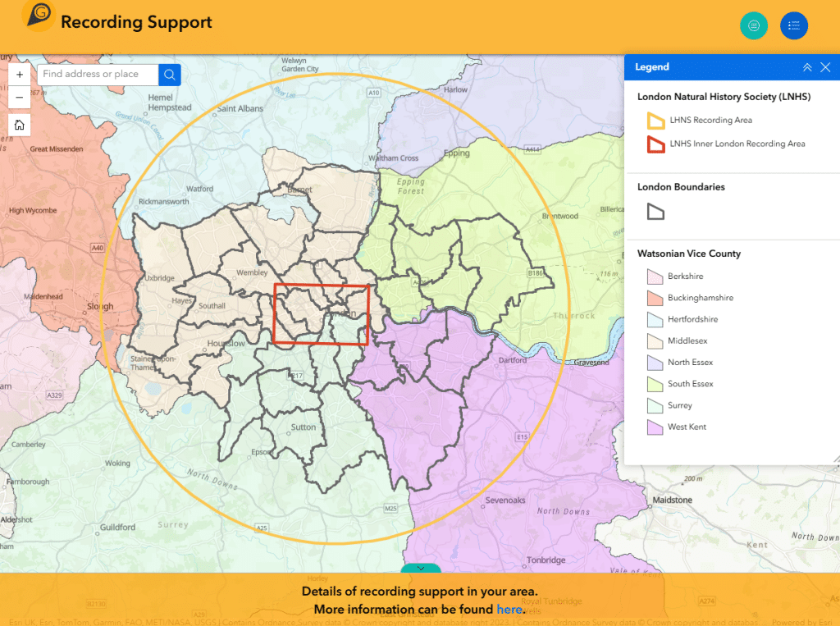Click the Slough map label
Viewport: 840px width, 626px height.
100,306
